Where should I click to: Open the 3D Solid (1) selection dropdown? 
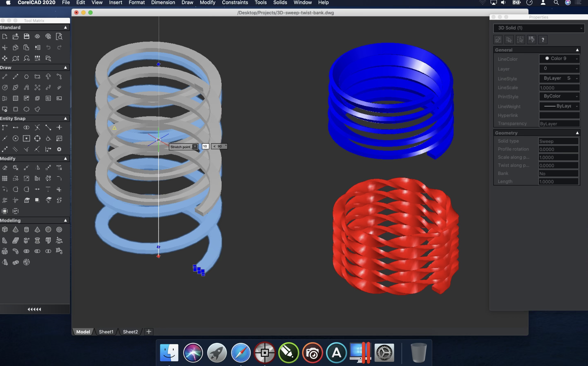coord(539,28)
